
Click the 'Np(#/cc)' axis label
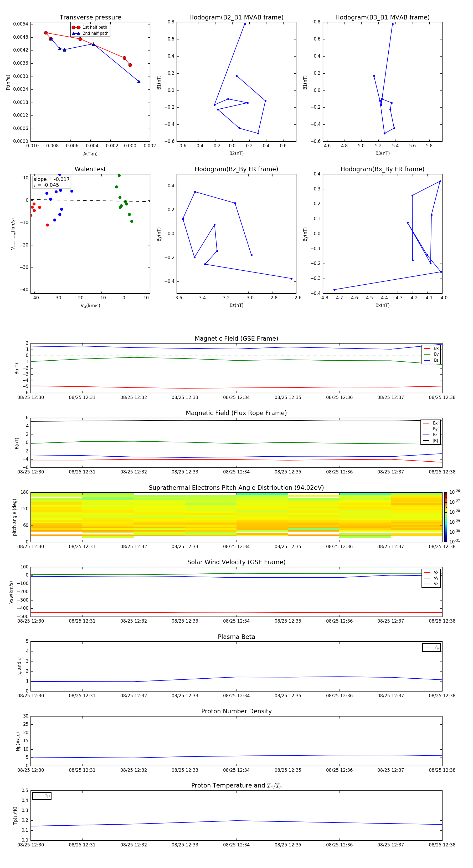click(18, 741)
